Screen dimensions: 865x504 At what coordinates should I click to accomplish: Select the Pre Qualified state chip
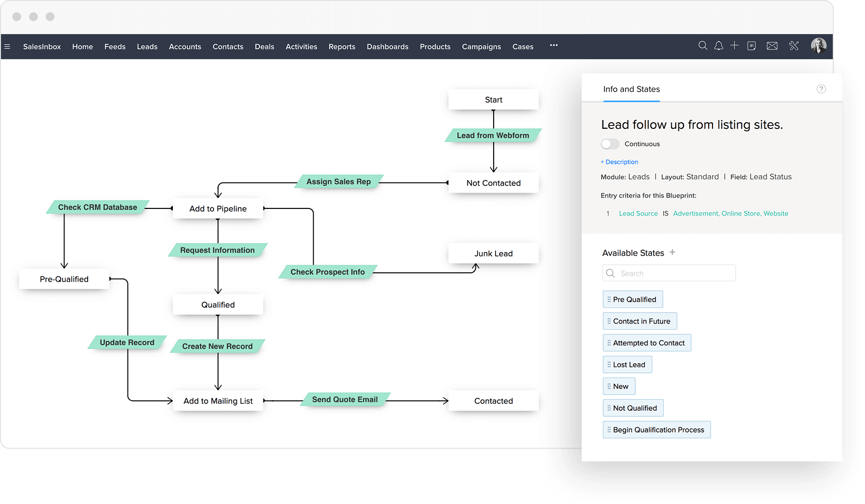633,299
